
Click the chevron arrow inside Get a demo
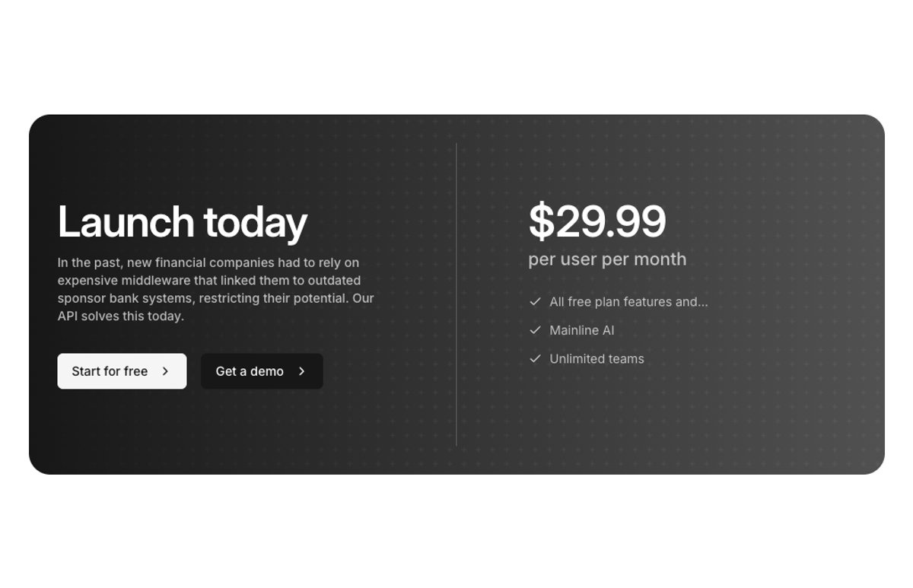coord(301,371)
